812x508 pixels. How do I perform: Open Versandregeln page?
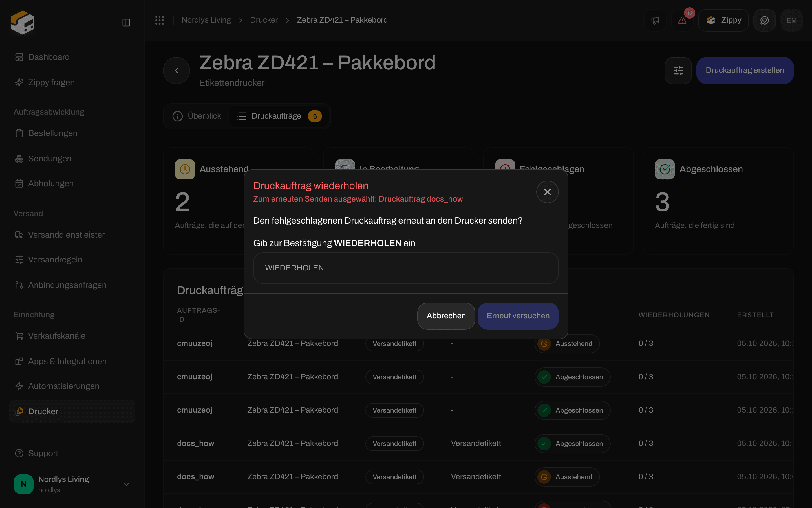pos(72,259)
